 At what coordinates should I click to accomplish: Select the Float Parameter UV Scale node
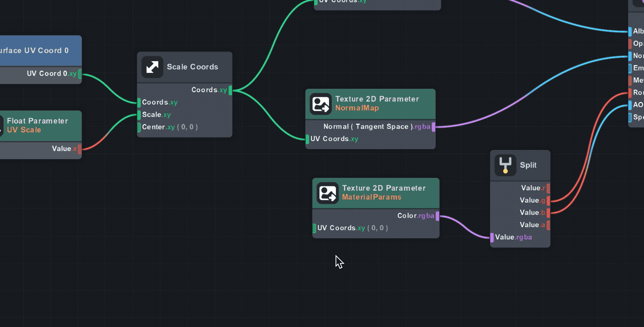pos(38,126)
